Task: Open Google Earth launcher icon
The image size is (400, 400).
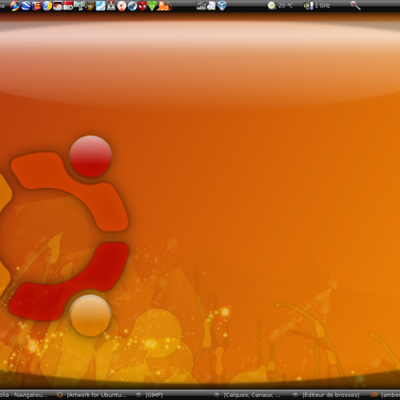Action: click(26, 6)
